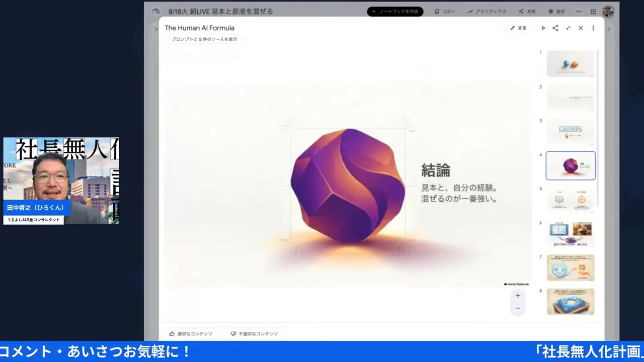Click the 不適切なコンテンツ thumbs-down button

click(x=254, y=333)
